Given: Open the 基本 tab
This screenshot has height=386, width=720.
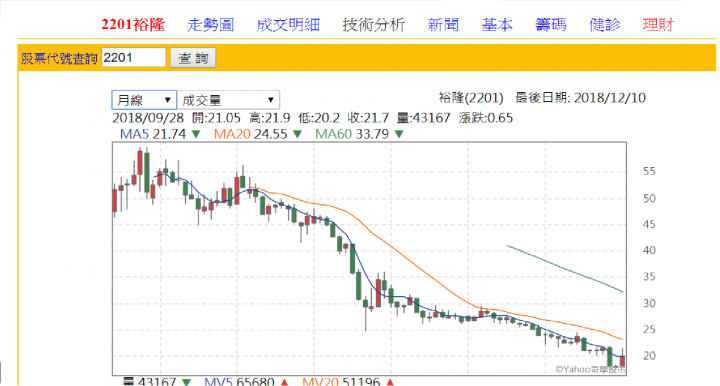Looking at the screenshot, I should point(497,25).
